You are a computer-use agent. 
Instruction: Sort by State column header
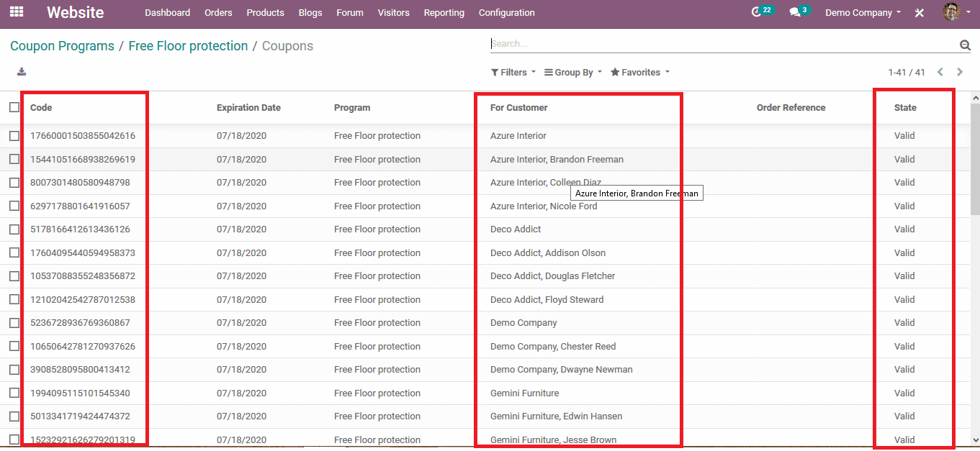pos(905,107)
